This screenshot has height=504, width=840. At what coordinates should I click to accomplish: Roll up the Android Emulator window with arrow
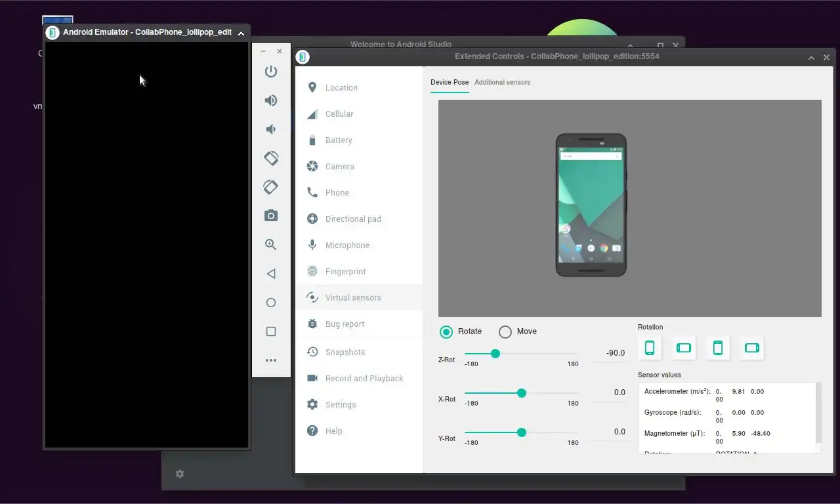click(x=241, y=33)
